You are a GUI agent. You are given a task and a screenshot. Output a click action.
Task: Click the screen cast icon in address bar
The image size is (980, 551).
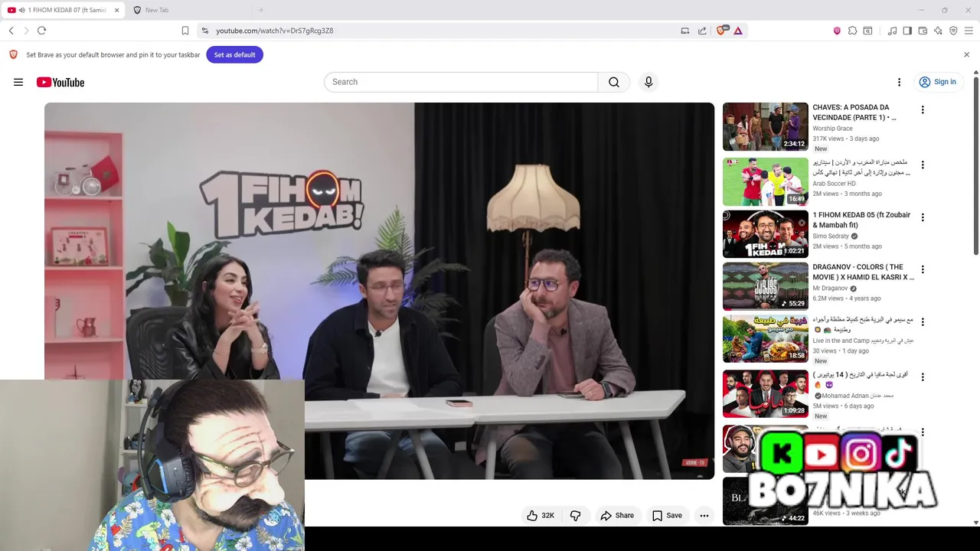(685, 31)
